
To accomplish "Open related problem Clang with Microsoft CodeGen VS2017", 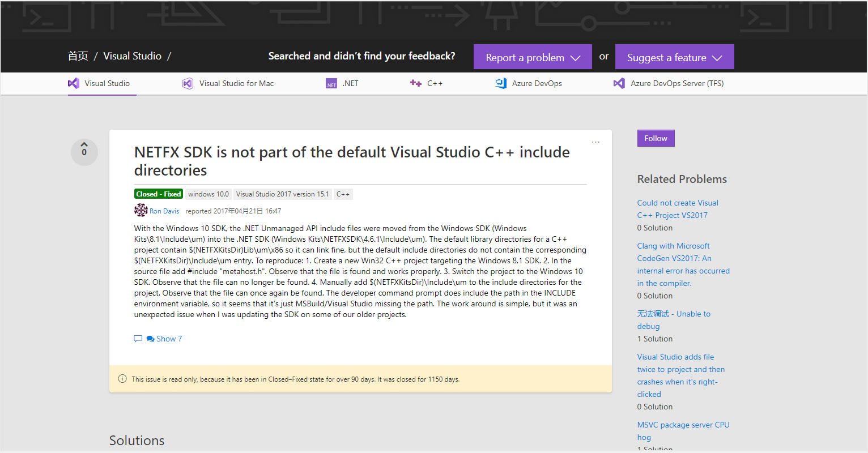I will tap(683, 264).
